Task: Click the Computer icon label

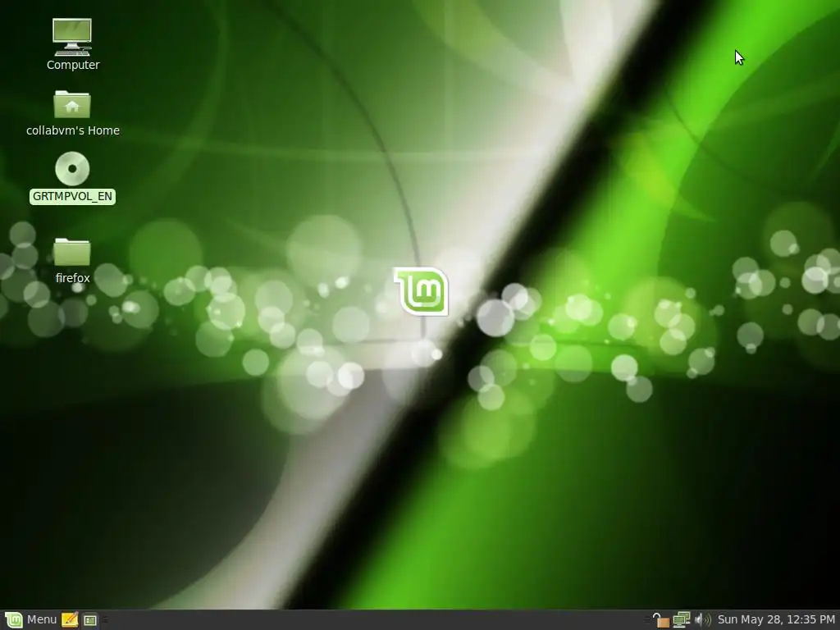Action: click(73, 65)
